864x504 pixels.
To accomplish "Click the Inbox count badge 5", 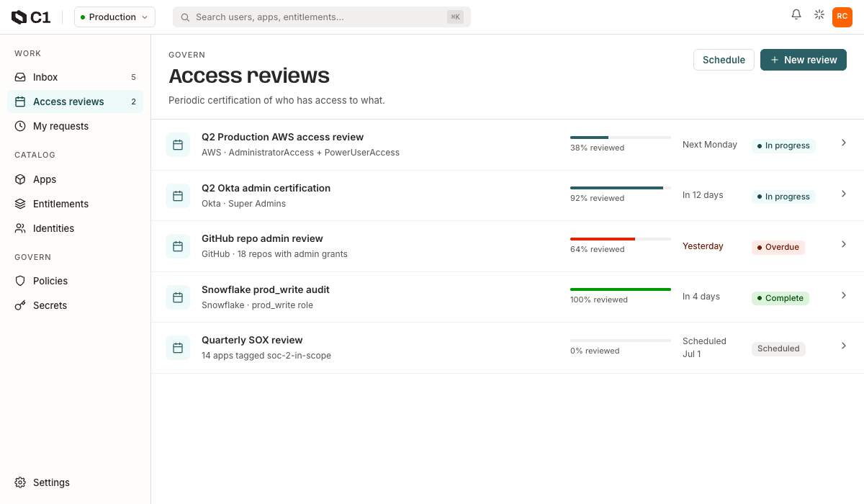I will click(x=133, y=77).
